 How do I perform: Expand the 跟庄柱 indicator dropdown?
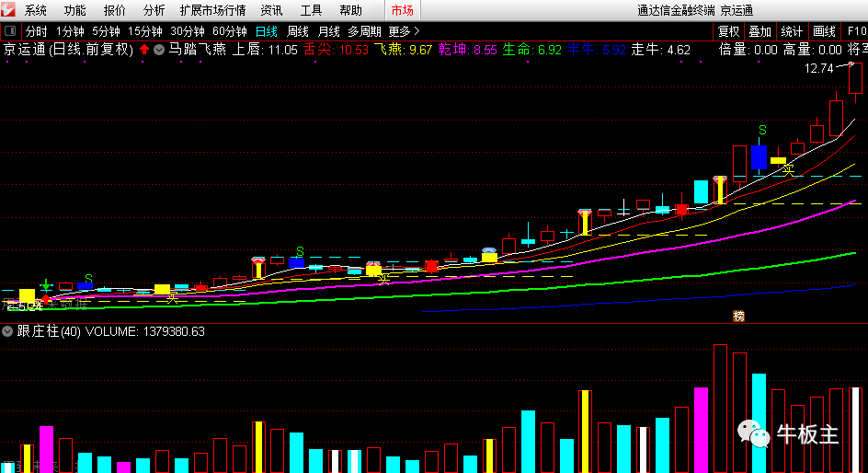click(7, 331)
